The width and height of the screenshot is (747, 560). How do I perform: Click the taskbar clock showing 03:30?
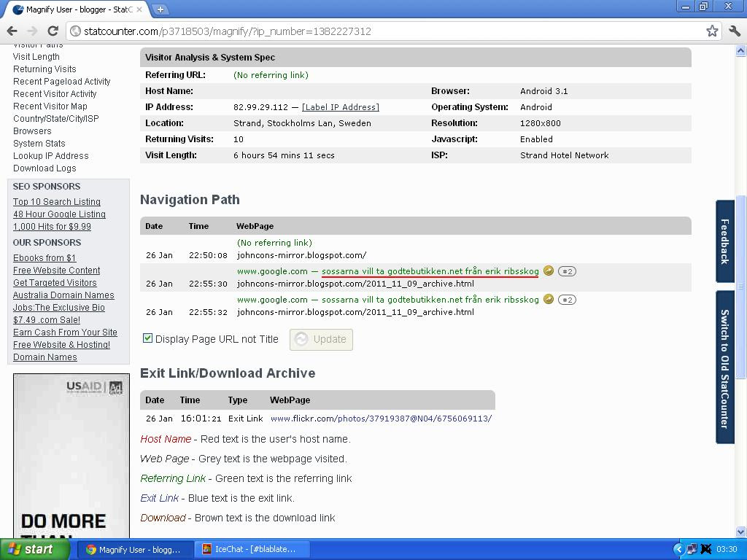(727, 549)
